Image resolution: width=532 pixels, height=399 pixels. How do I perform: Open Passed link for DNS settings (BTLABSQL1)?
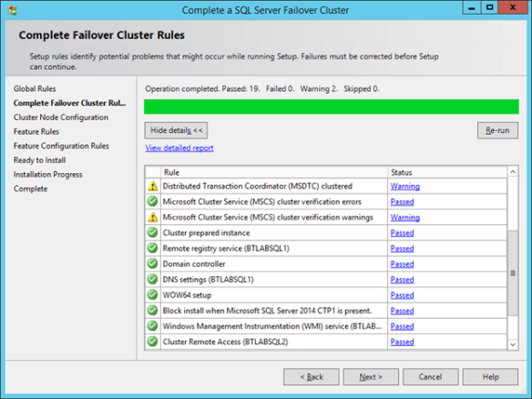click(x=402, y=280)
